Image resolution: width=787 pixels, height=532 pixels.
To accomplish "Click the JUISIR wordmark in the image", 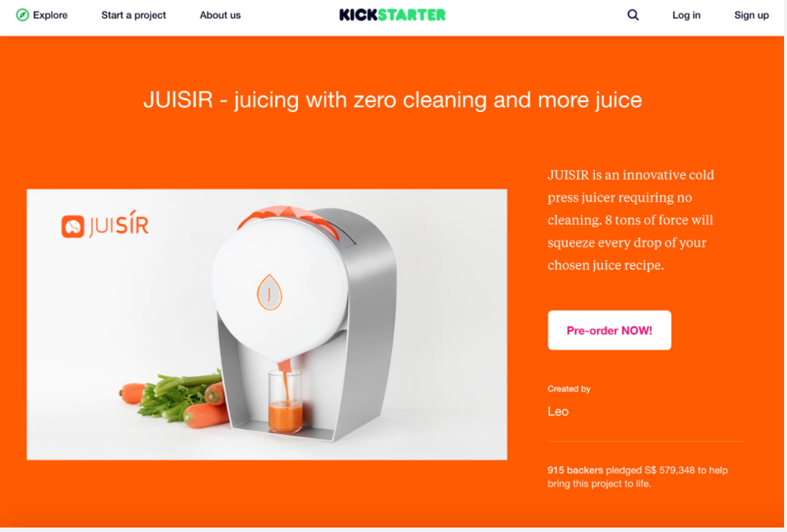I will click(x=119, y=224).
